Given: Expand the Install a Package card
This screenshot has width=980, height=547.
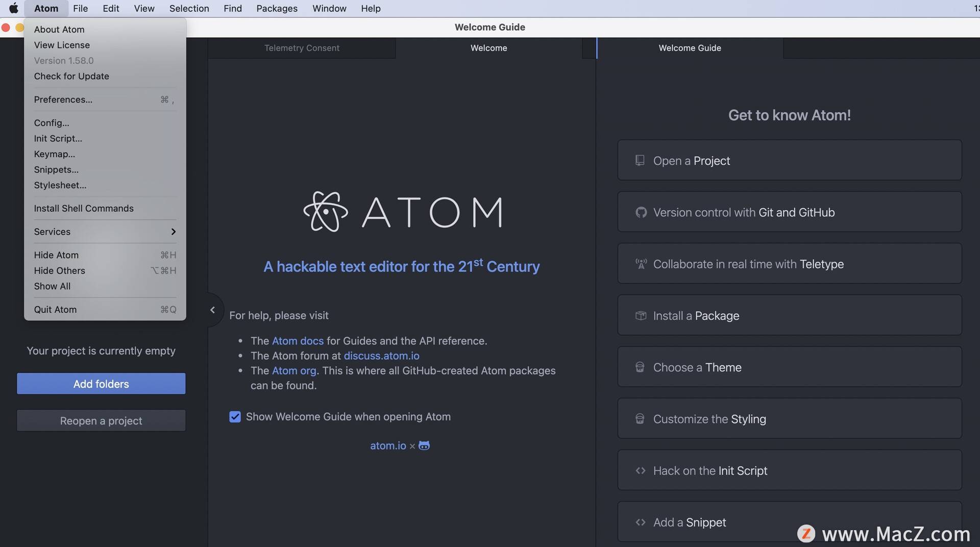Looking at the screenshot, I should pos(790,315).
